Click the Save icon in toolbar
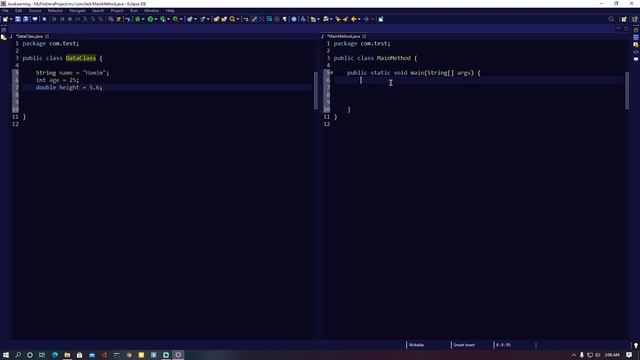Viewport: 640px width, 360px height. 18,19
